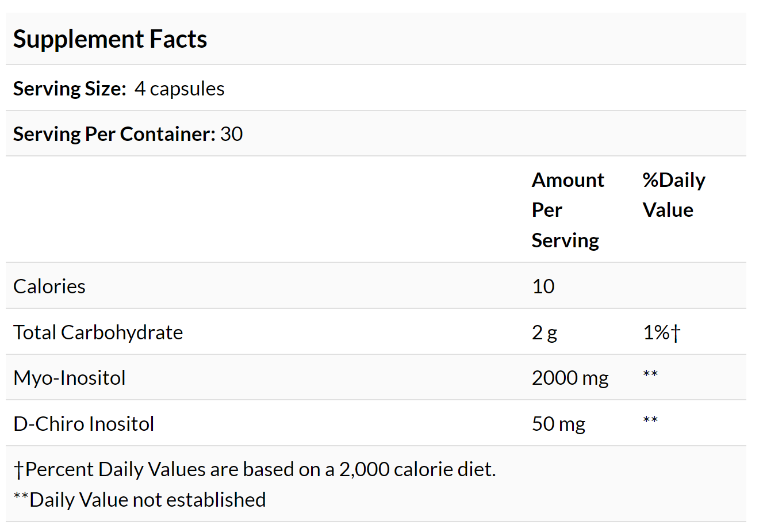Select the Total Carbohydrate row label
This screenshot has height=532, width=763.
pyautogui.click(x=98, y=332)
